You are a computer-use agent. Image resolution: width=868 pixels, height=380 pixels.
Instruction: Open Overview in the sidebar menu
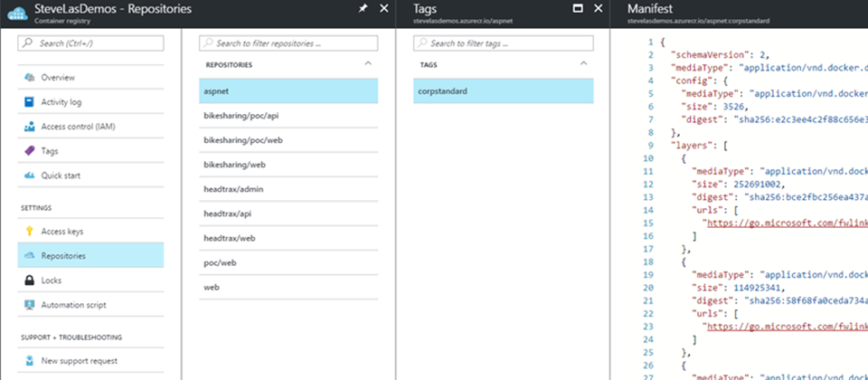pyautogui.click(x=90, y=78)
